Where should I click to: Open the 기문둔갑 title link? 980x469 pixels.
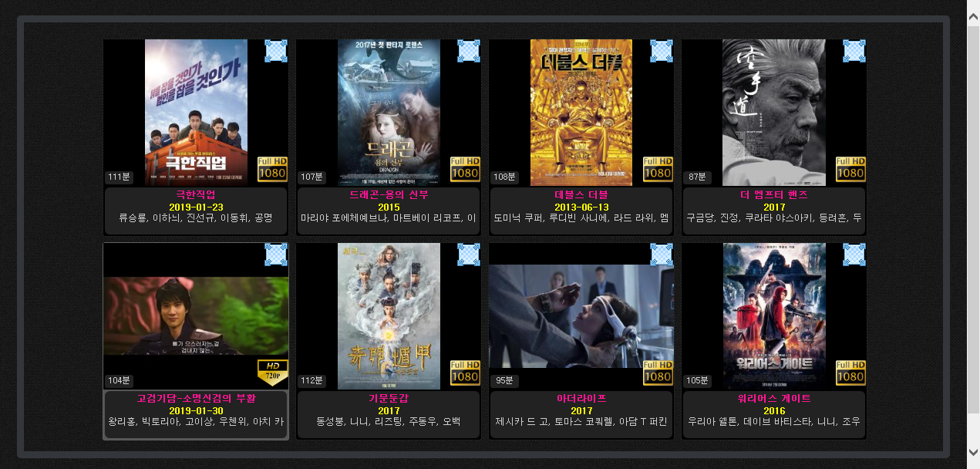tap(389, 398)
